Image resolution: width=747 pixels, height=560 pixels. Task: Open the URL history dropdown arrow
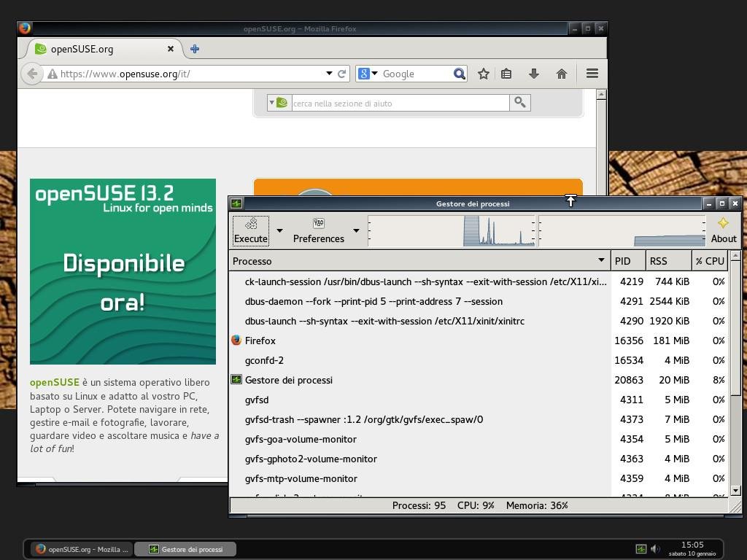point(329,74)
